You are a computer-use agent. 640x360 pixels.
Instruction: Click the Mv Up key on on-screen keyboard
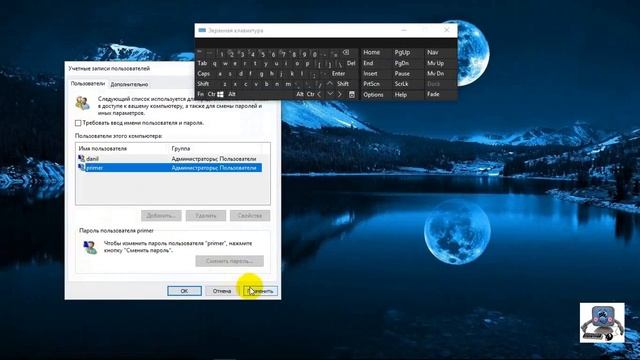436,63
